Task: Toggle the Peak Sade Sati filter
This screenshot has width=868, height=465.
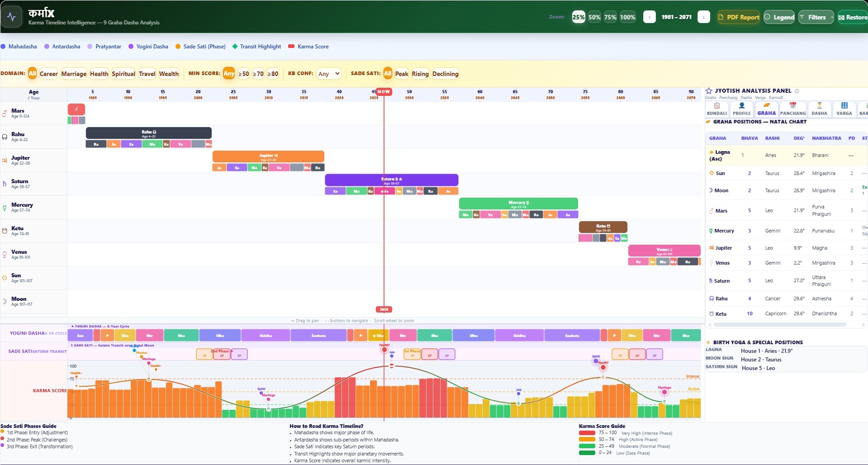Action: 402,74
